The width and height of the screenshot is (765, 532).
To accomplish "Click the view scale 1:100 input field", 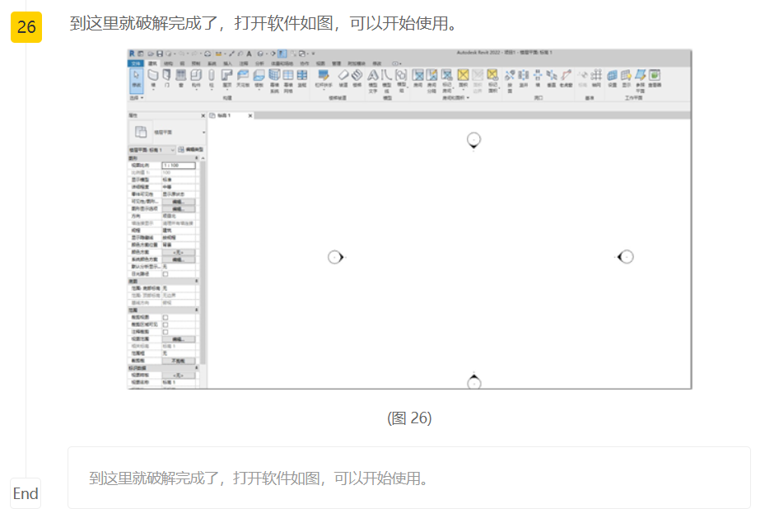I will pos(179,166).
